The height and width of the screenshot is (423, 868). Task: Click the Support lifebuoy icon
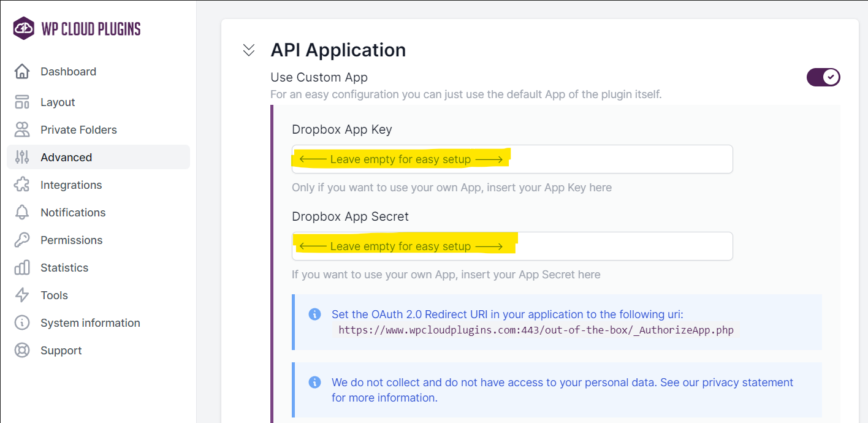click(22, 350)
